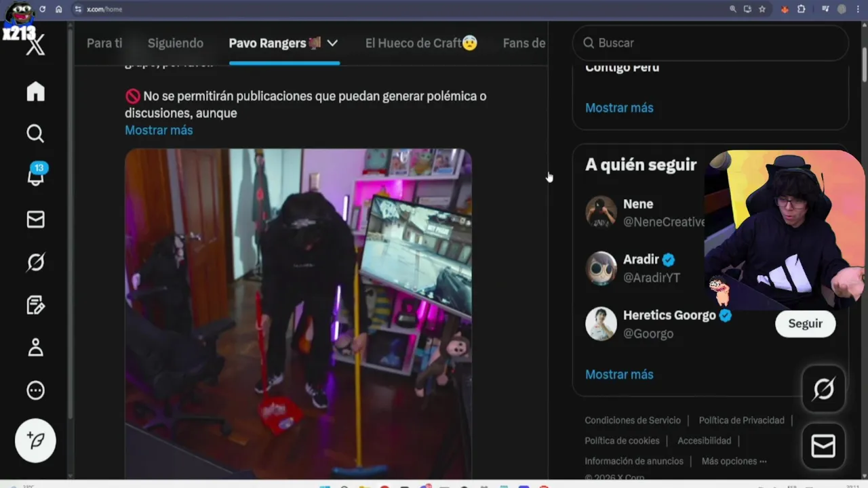Open the floating Grok button
Viewport: 868px width, 488px height.
point(823,389)
